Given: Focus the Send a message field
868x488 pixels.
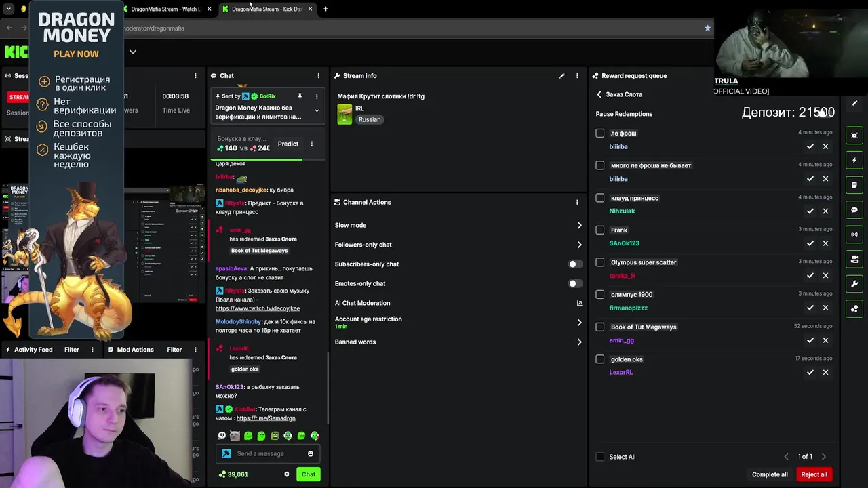Looking at the screenshot, I should click(269, 453).
